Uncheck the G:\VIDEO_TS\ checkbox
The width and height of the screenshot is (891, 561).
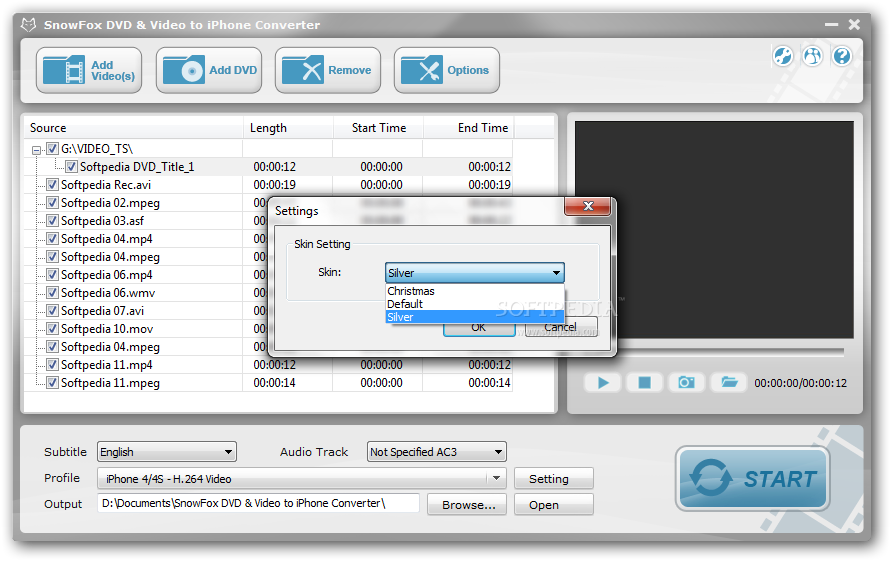[x=52, y=149]
